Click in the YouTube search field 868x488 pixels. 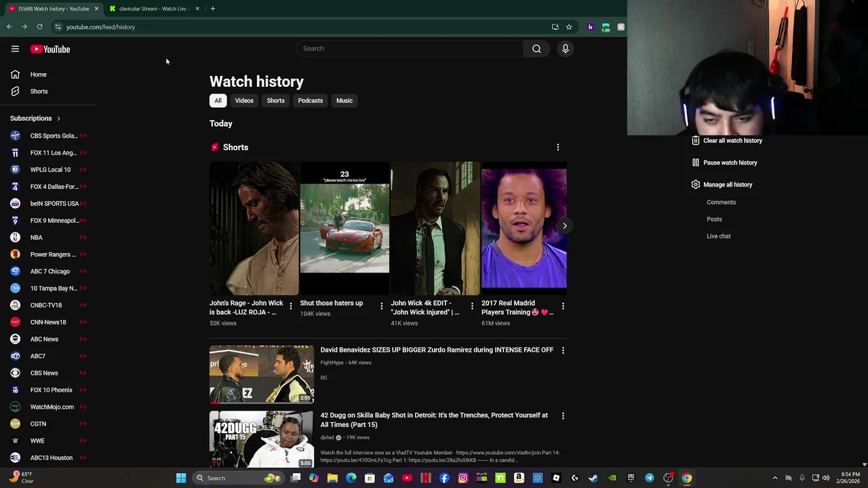point(410,49)
